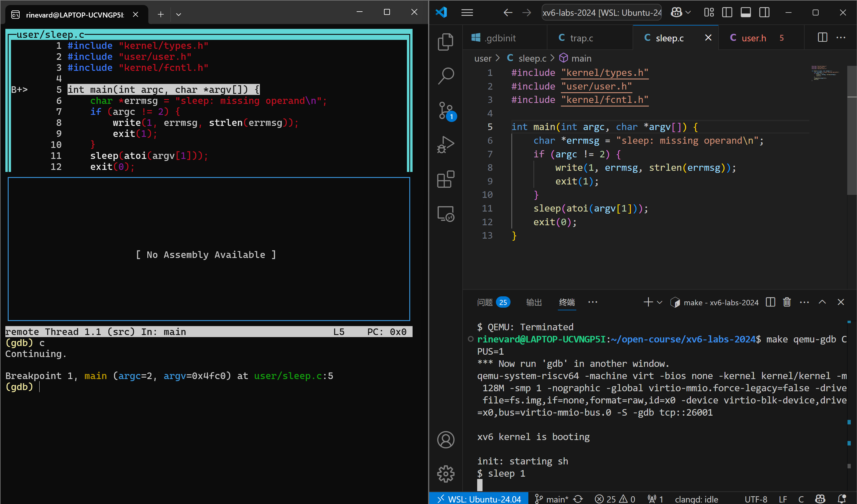Open the Run and Debug view
This screenshot has height=504, width=857.
point(445,145)
